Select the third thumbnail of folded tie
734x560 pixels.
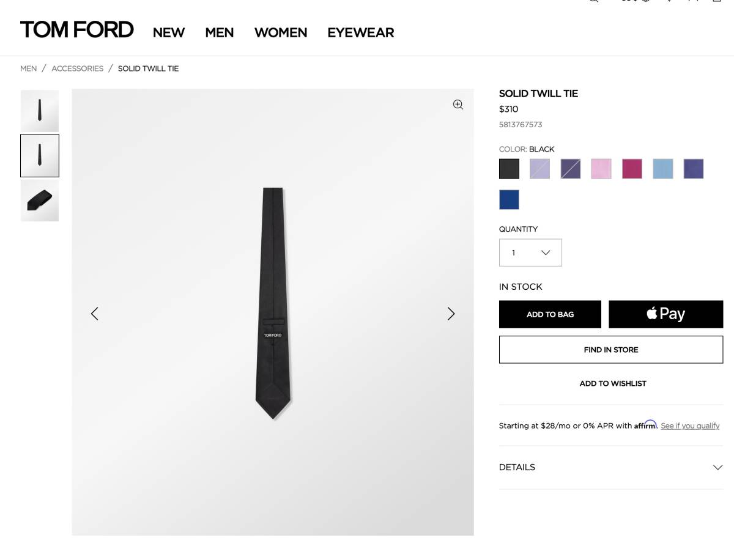tap(40, 201)
